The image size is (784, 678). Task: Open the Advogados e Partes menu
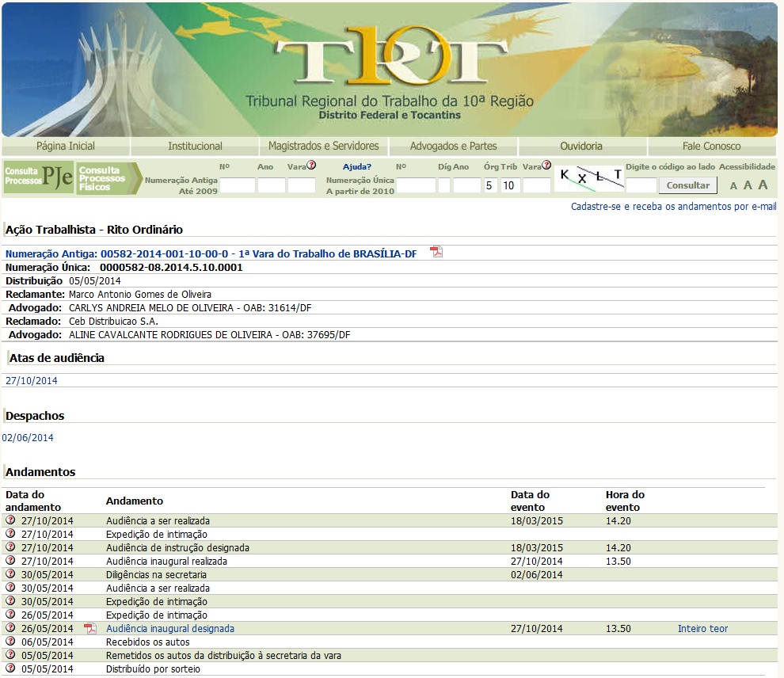(x=454, y=146)
